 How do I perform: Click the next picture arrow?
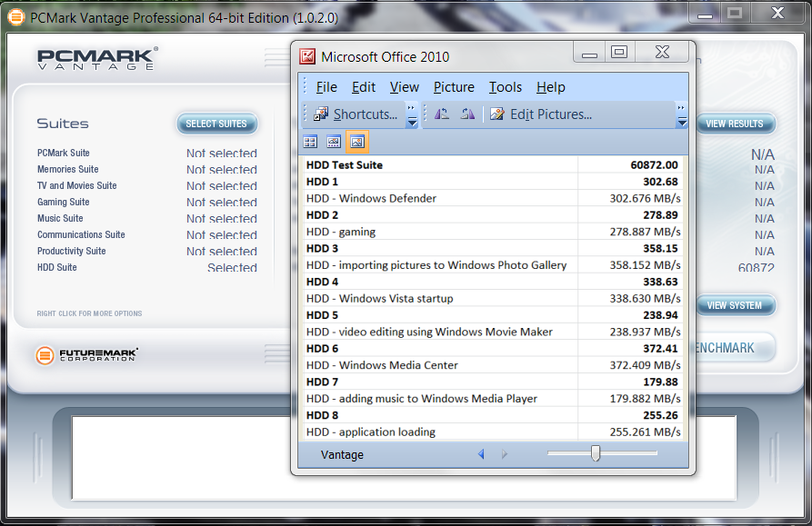[506, 454]
